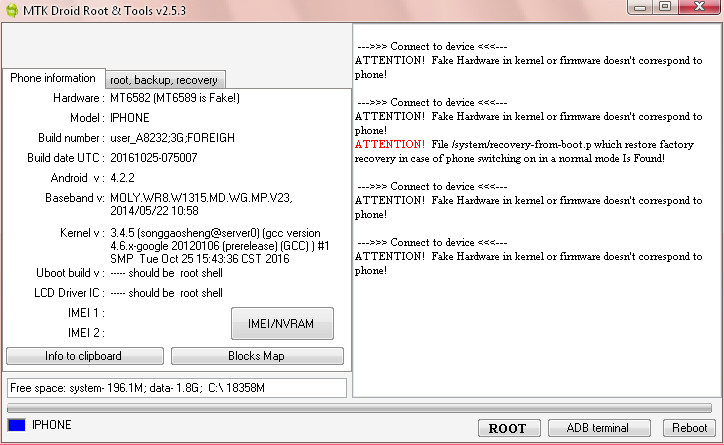Click the red ATTENTION! warning in log
Image resolution: width=724 pixels, height=445 pixels.
point(390,144)
